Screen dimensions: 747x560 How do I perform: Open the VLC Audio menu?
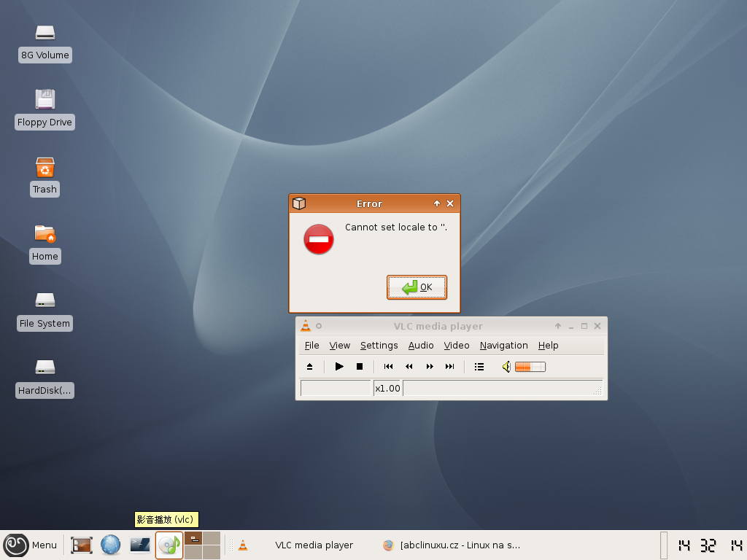pyautogui.click(x=421, y=345)
